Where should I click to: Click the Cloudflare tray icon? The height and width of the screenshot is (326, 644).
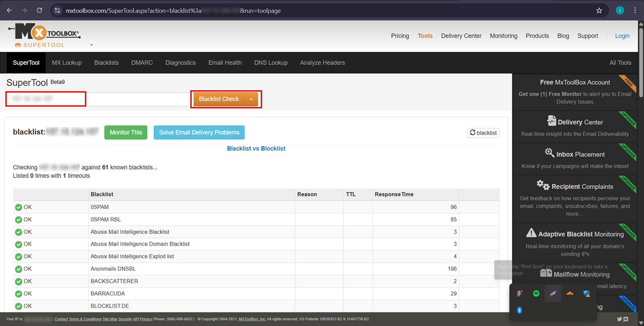(x=570, y=293)
